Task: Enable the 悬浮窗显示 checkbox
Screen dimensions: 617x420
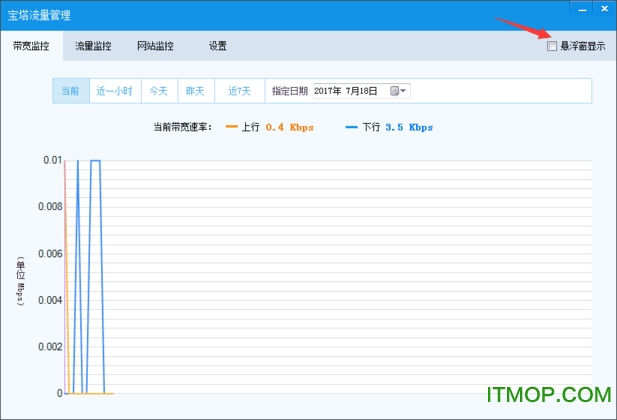Action: [x=552, y=46]
